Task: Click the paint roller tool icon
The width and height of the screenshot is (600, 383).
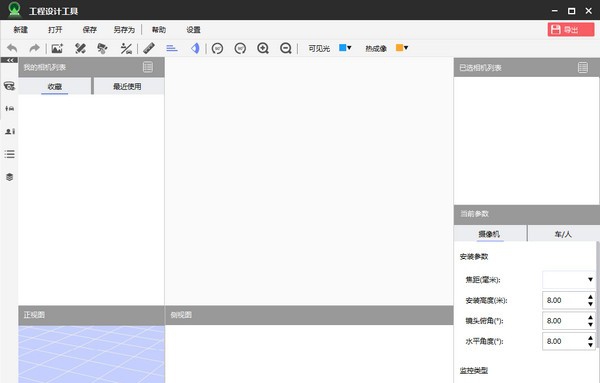Action: click(102, 48)
